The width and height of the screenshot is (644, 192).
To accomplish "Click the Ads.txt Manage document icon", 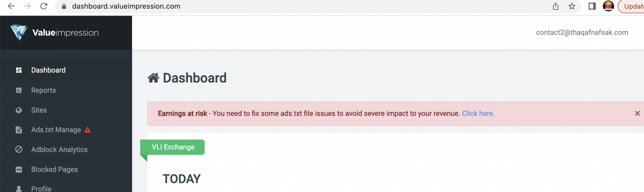I will coord(19,130).
